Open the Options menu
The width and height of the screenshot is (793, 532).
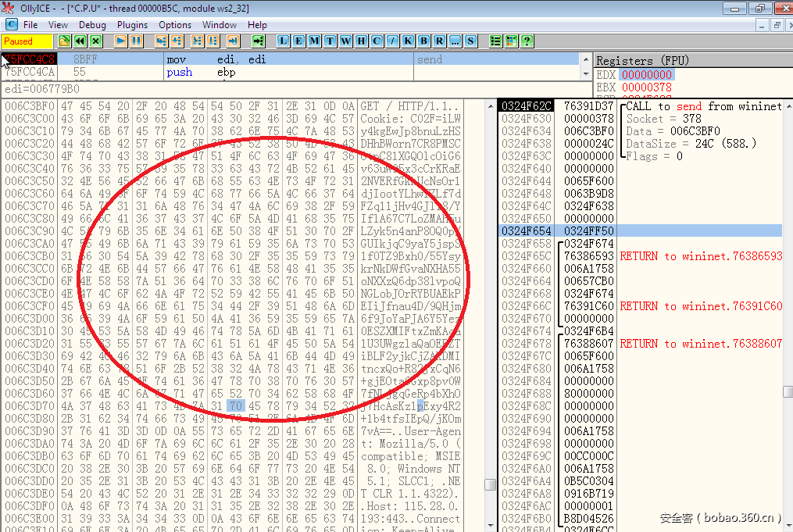tap(175, 25)
